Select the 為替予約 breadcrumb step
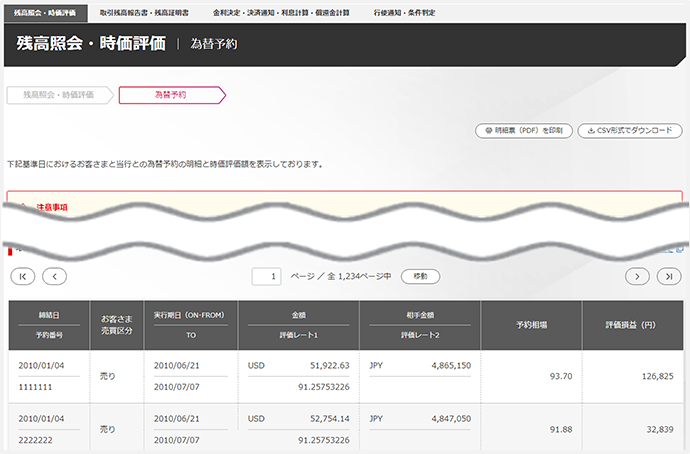690x454 pixels. (170, 95)
